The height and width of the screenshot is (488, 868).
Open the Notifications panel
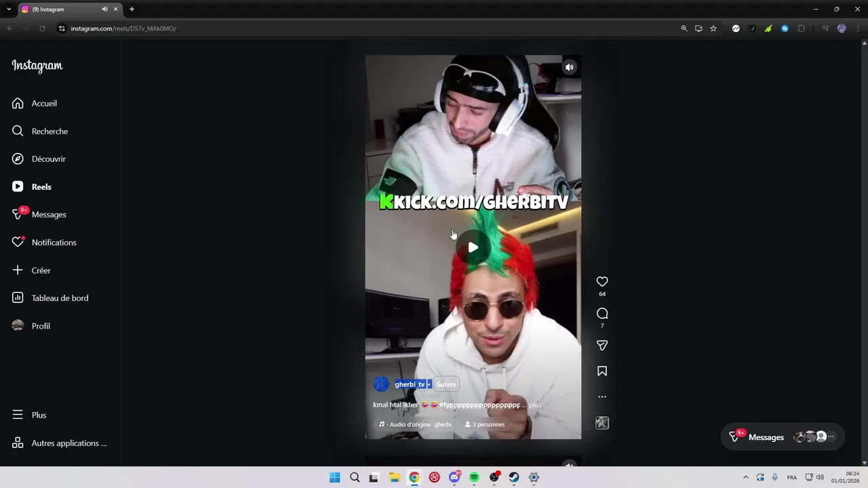point(44,242)
